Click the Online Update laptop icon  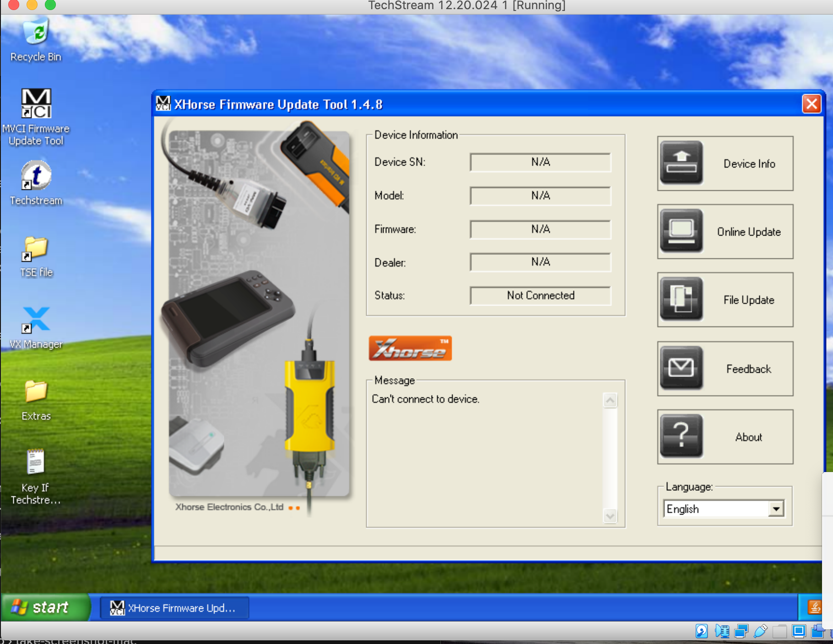[x=682, y=231]
